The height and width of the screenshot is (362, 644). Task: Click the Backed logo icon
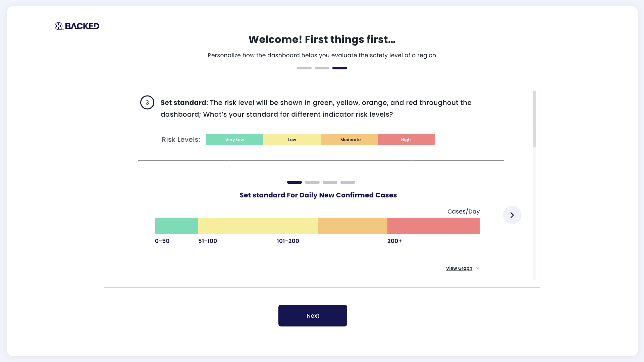pos(59,26)
